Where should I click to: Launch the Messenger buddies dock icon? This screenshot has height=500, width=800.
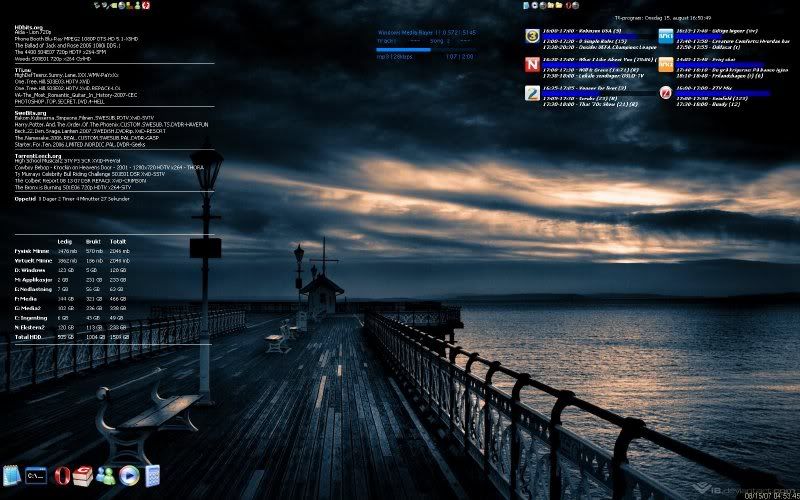click(x=106, y=476)
